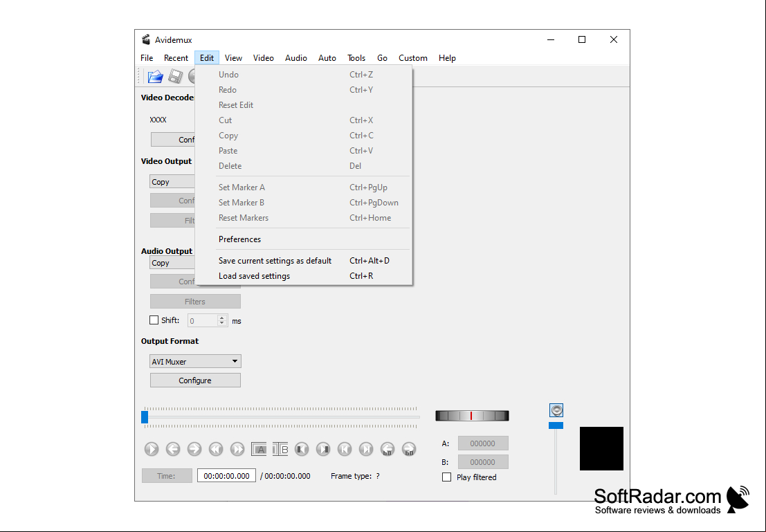Open the AVI Muxer output format dropdown
The image size is (766, 532).
[x=195, y=361]
